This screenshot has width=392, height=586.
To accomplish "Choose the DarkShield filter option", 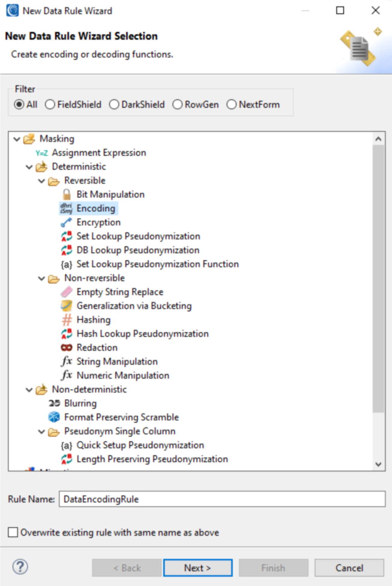I will (114, 105).
